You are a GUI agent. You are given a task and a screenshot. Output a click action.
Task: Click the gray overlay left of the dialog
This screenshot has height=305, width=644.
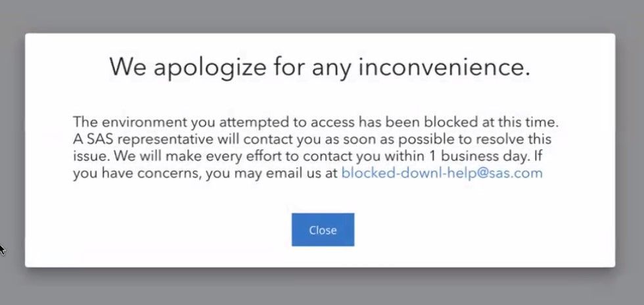pos(12,151)
